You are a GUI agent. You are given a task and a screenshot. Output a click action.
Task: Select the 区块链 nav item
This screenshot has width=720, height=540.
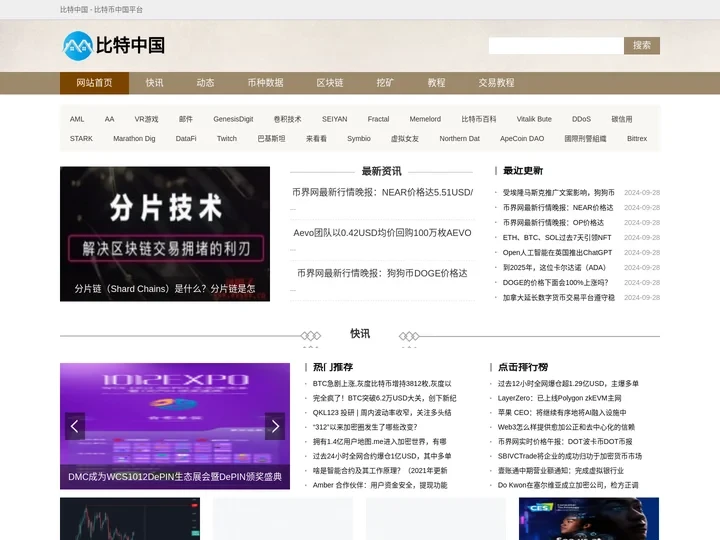[330, 83]
